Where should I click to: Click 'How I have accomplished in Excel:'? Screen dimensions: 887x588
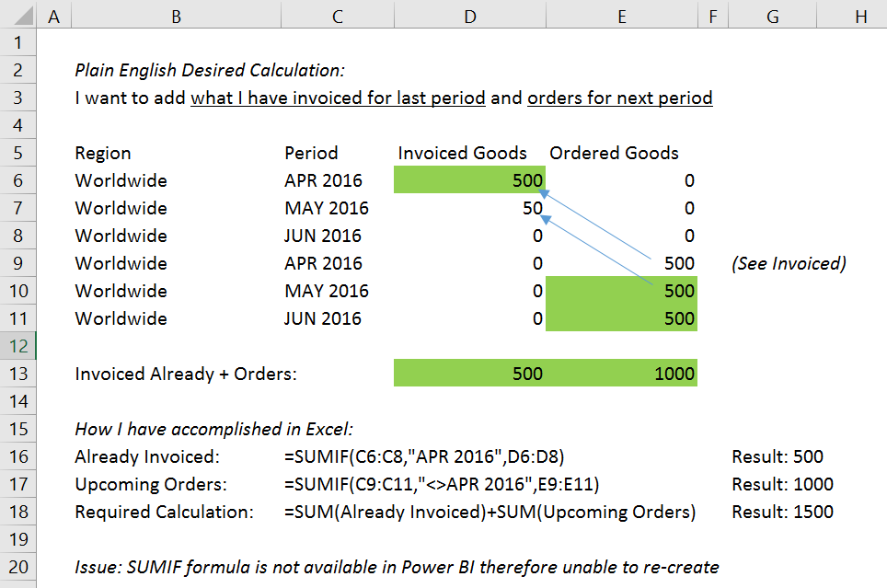[213, 429]
